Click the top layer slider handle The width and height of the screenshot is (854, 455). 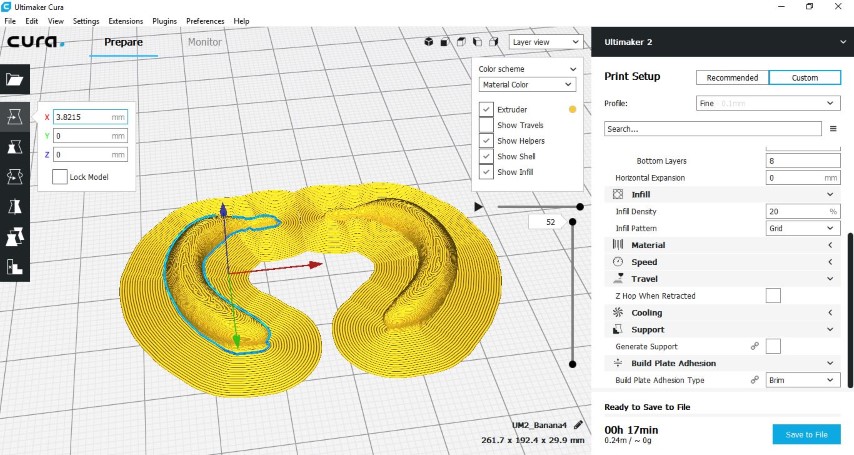pyautogui.click(x=572, y=222)
